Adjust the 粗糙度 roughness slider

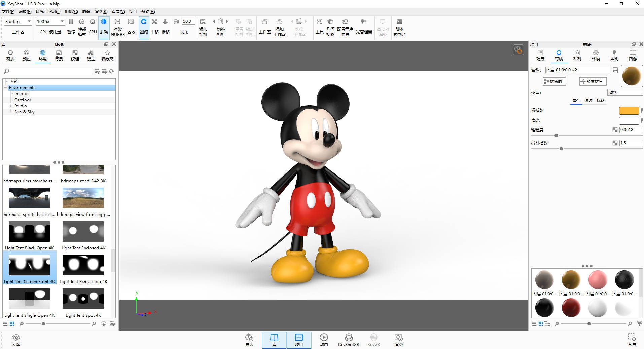[x=556, y=135]
